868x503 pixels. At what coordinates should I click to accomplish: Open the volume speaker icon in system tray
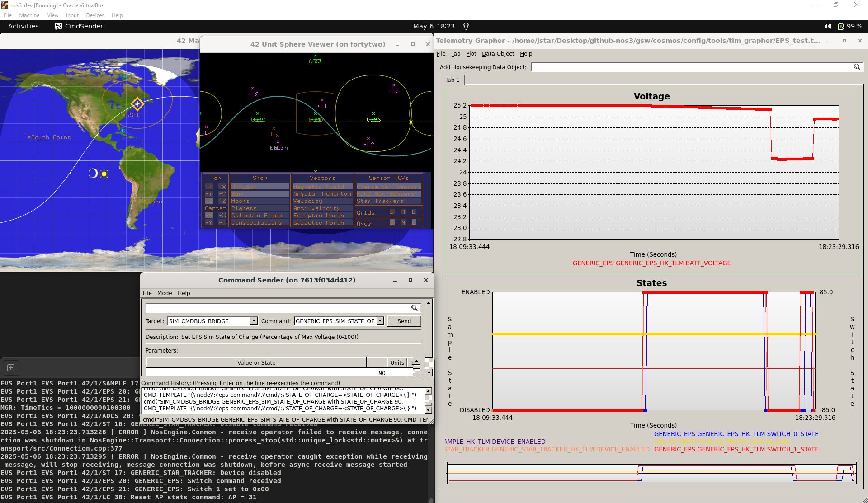(828, 26)
